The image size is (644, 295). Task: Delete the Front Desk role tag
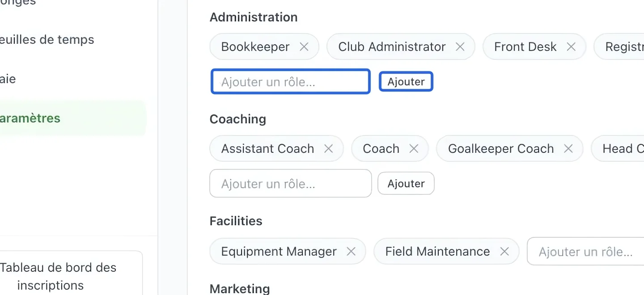571,46
